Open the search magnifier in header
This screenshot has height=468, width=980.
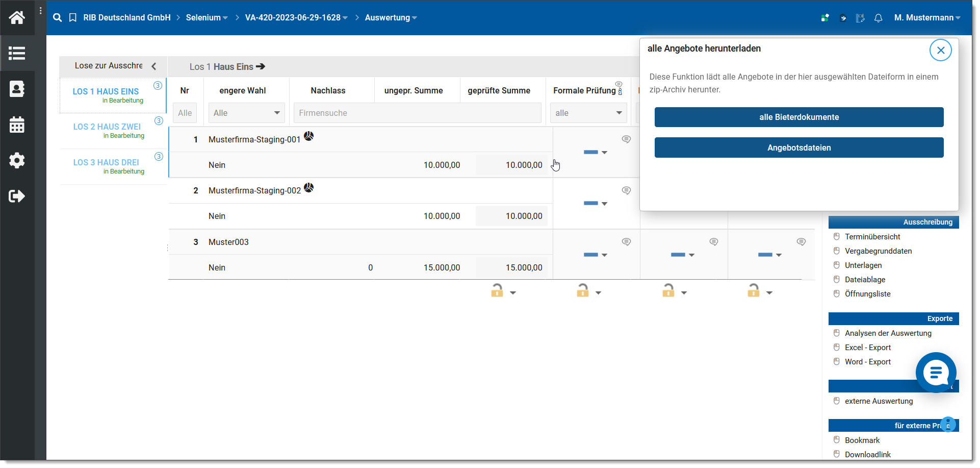(x=58, y=17)
